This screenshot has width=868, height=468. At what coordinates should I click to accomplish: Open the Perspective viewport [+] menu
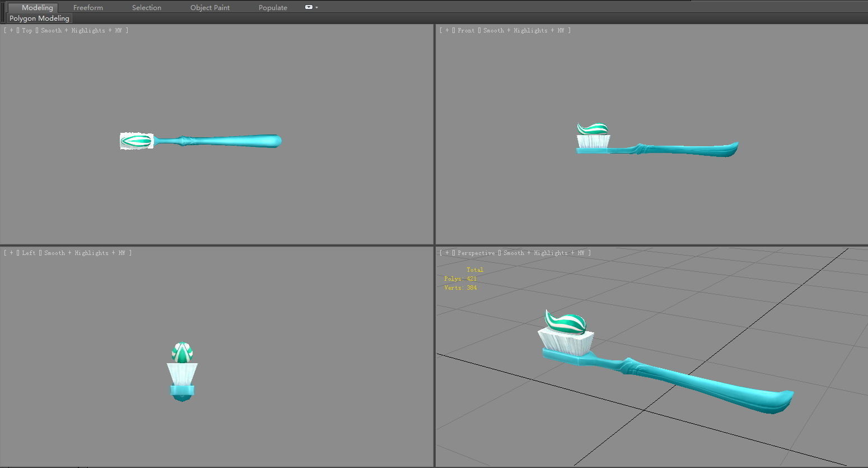[x=447, y=253]
